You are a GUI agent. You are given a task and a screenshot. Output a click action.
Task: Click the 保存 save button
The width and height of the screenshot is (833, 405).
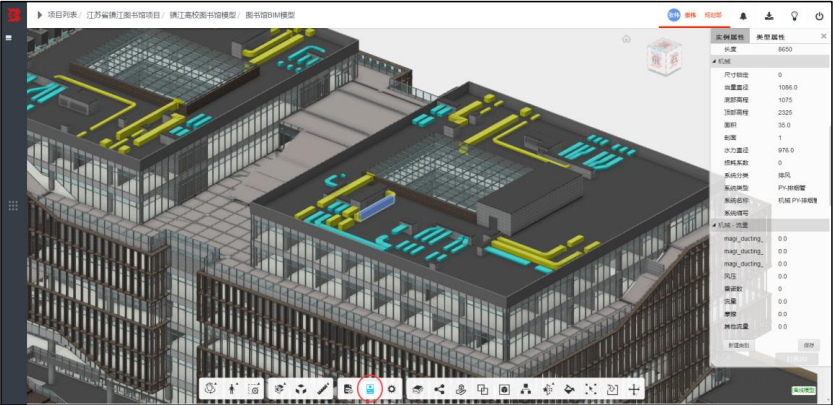click(x=809, y=345)
